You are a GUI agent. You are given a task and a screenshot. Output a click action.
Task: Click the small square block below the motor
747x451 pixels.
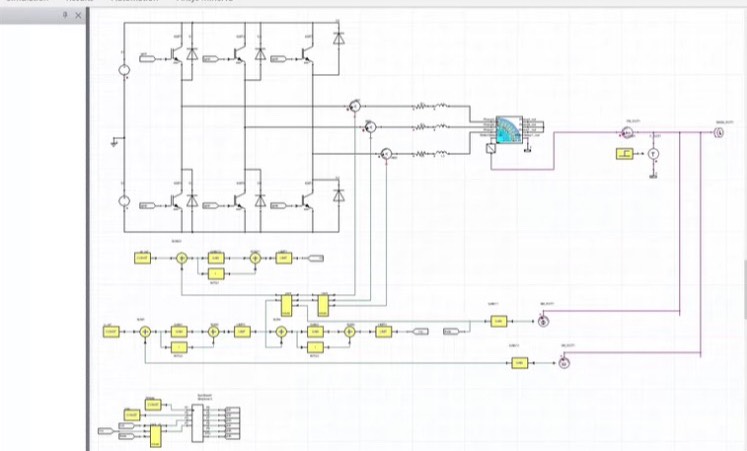coord(491,149)
